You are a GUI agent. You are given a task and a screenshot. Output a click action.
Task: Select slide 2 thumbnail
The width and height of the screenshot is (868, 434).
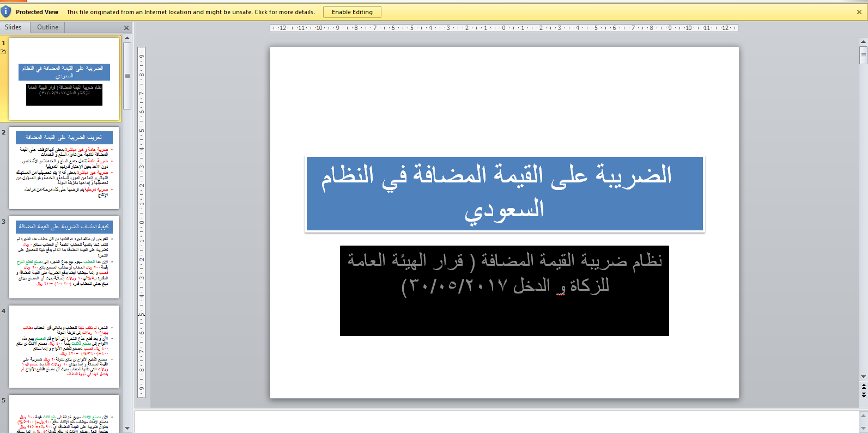(x=64, y=168)
